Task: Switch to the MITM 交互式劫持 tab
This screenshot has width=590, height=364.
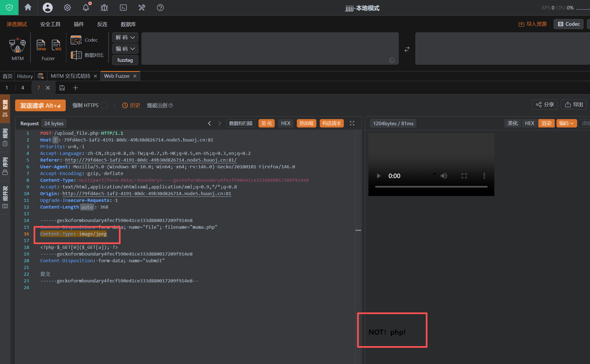Action: (70, 76)
